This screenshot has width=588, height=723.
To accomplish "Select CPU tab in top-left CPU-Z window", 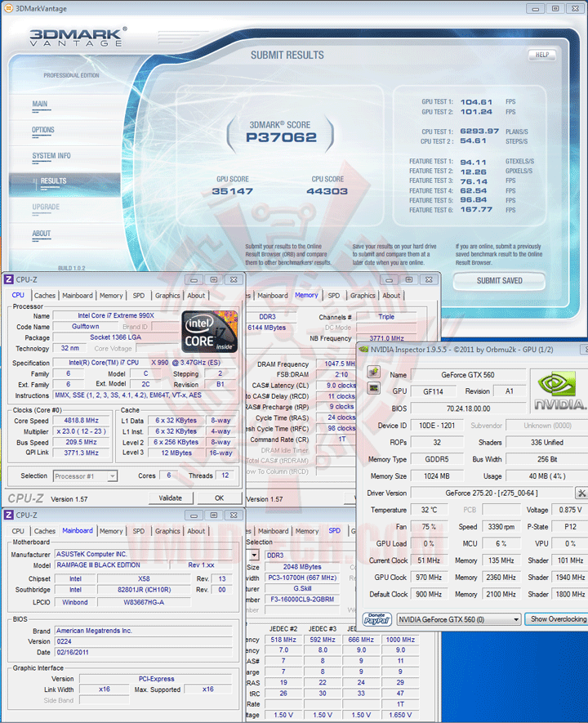I will click(18, 295).
